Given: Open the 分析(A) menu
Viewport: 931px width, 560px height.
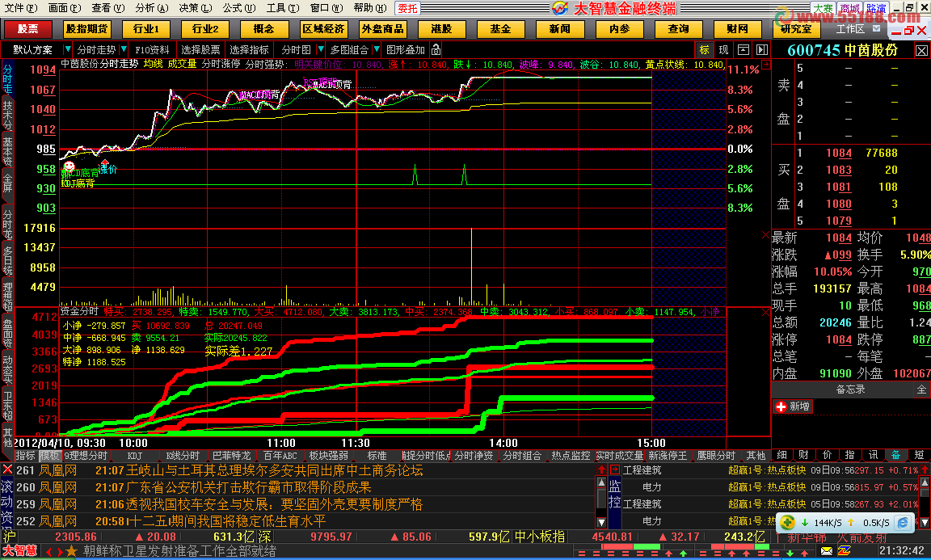Looking at the screenshot, I should [x=152, y=8].
